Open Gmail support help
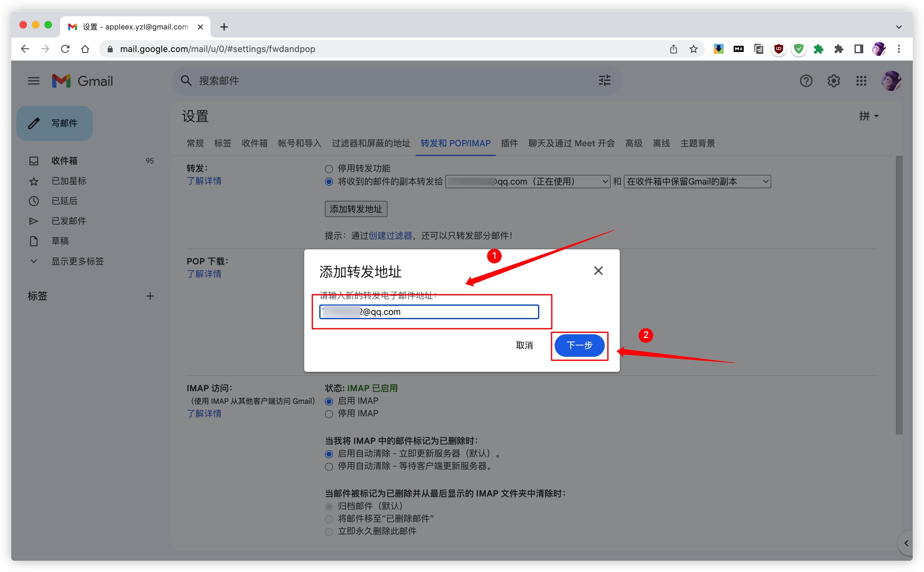This screenshot has height=572, width=924. pyautogui.click(x=806, y=81)
